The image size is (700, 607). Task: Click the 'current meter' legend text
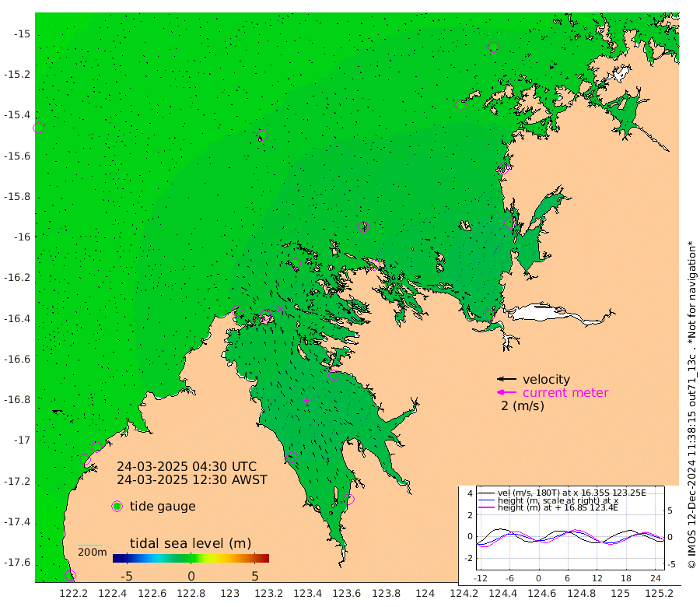565,393
